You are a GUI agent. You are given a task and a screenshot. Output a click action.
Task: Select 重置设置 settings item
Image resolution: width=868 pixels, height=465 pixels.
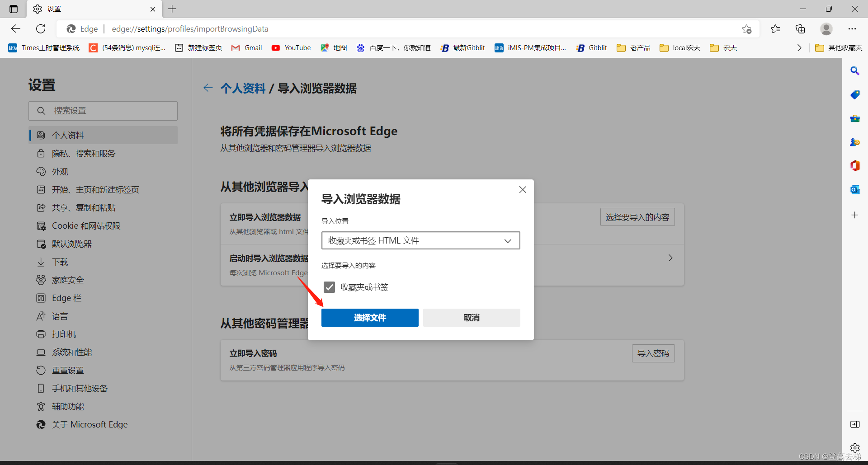tap(103, 371)
